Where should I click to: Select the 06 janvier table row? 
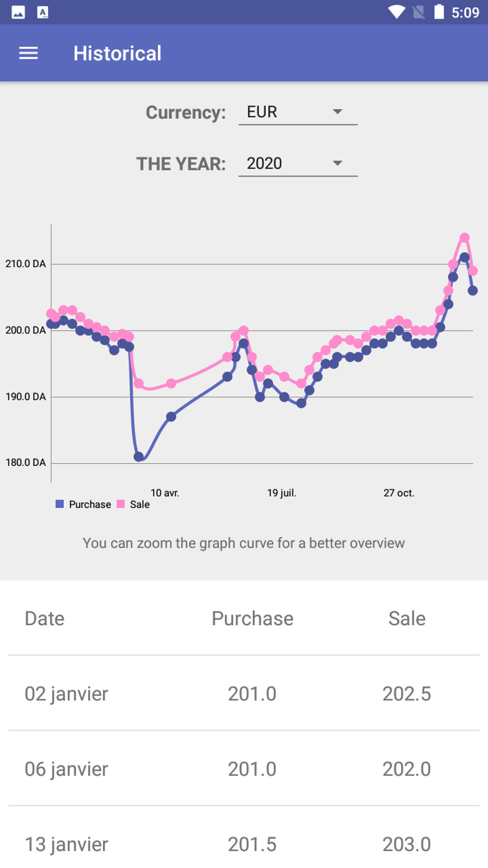(244, 769)
